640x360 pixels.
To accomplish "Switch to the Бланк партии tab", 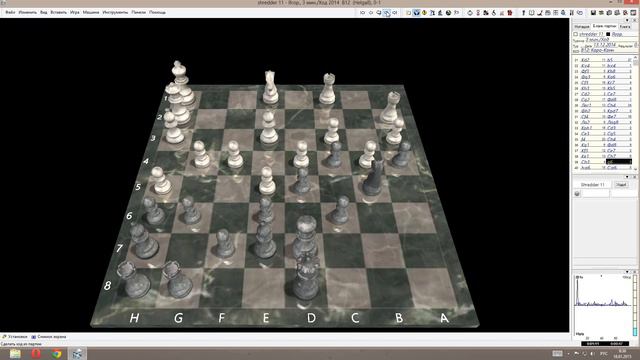I will pos(604,26).
